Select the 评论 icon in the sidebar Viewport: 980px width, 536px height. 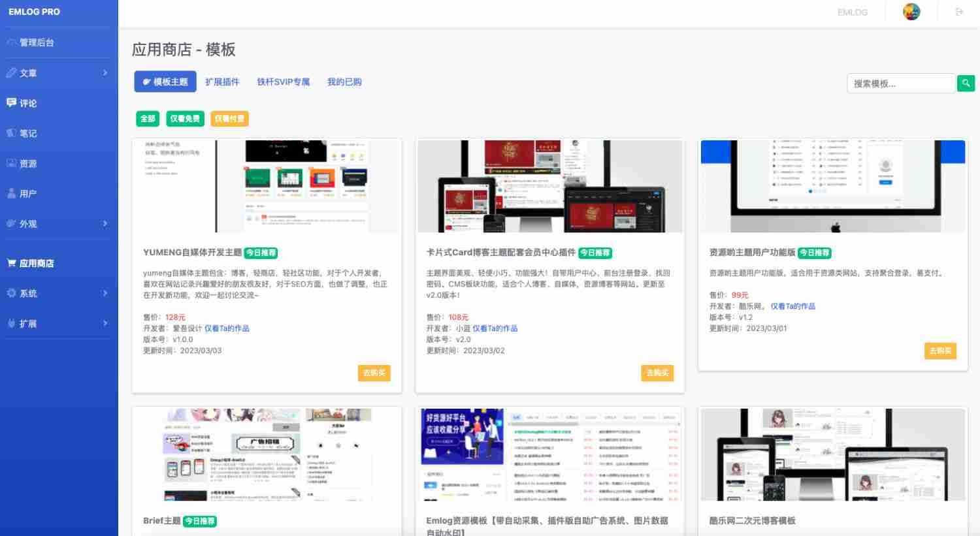[11, 102]
